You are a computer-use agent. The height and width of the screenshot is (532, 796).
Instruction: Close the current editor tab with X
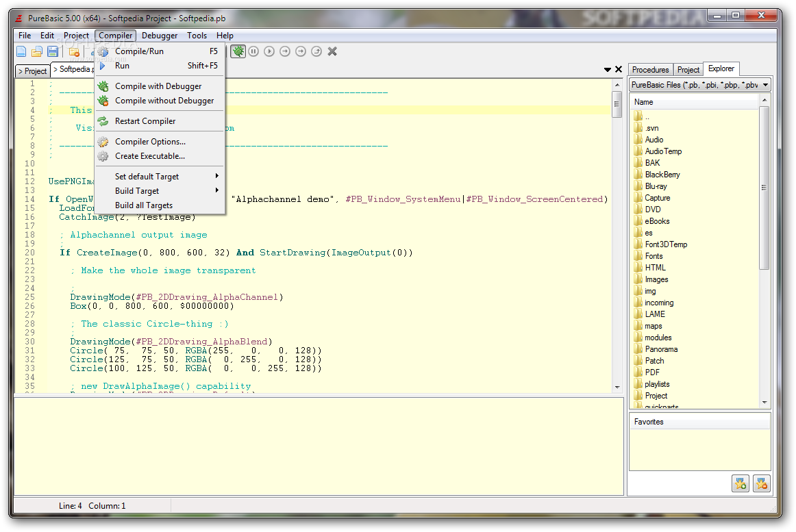click(619, 69)
